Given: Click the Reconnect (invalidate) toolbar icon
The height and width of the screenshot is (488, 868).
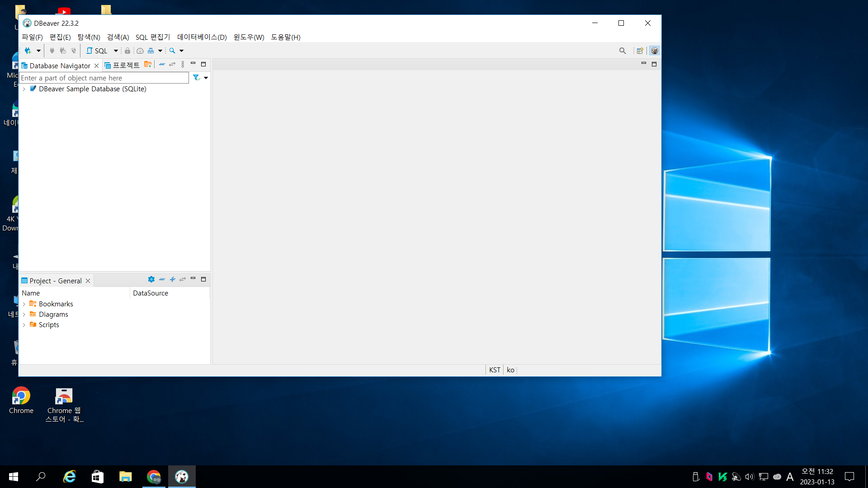Looking at the screenshot, I should tap(63, 51).
